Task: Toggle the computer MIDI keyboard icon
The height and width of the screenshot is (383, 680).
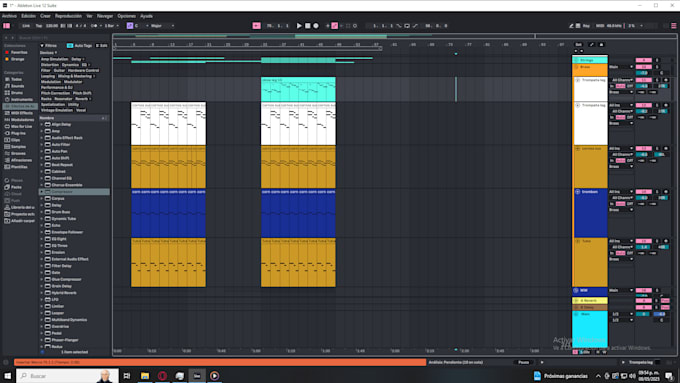Action: tap(578, 26)
